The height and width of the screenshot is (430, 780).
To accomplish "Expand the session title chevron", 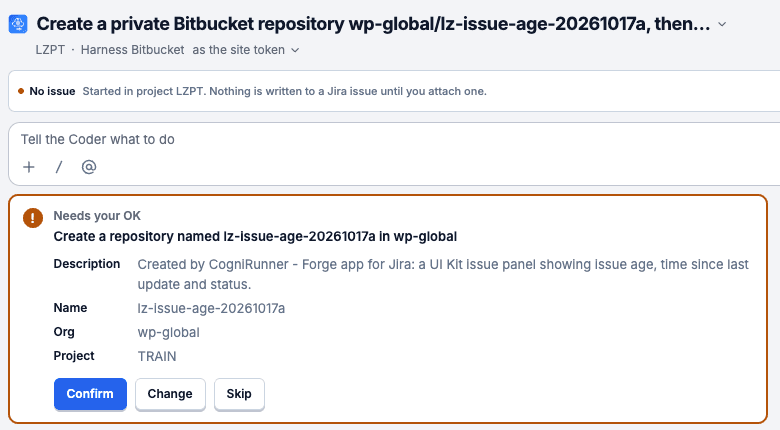I will [722, 24].
